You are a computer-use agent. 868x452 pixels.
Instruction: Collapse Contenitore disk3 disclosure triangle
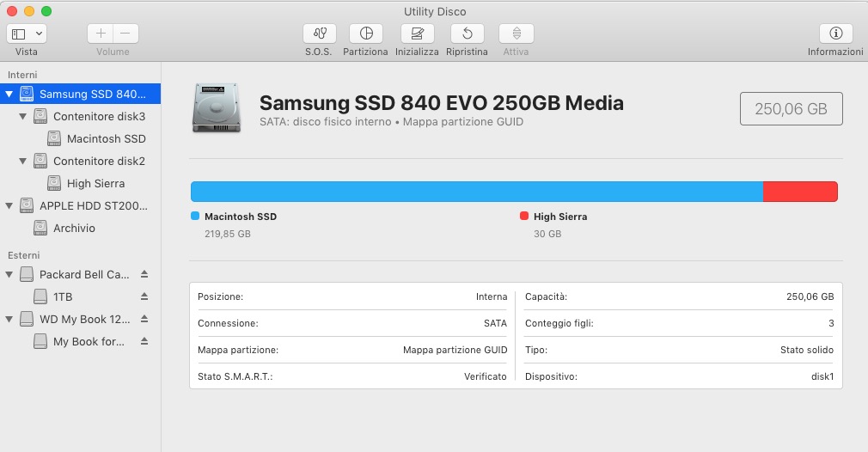click(22, 116)
